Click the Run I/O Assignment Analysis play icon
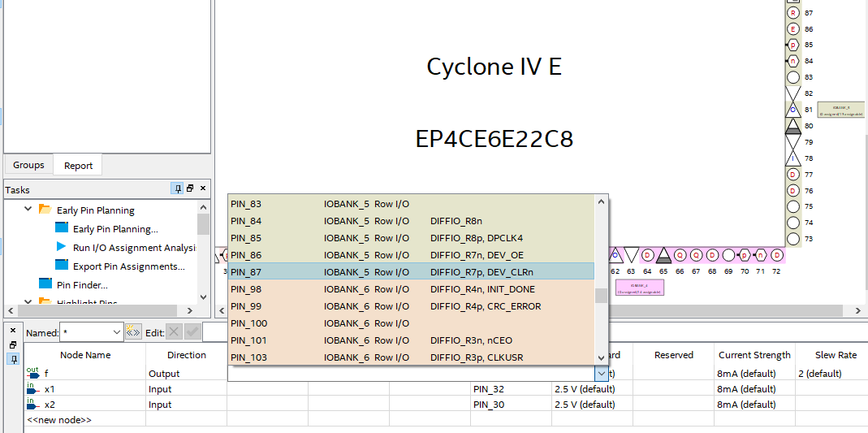The image size is (868, 433). pos(61,247)
